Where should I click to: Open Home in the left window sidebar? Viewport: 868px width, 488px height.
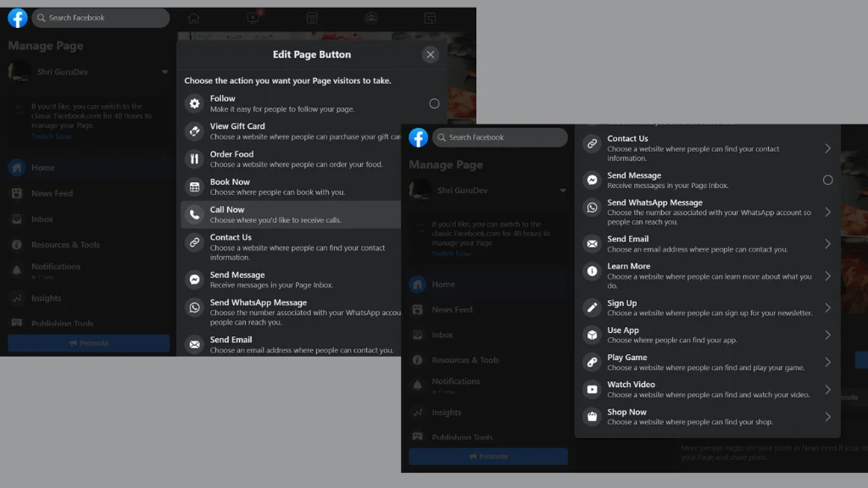tap(88, 168)
